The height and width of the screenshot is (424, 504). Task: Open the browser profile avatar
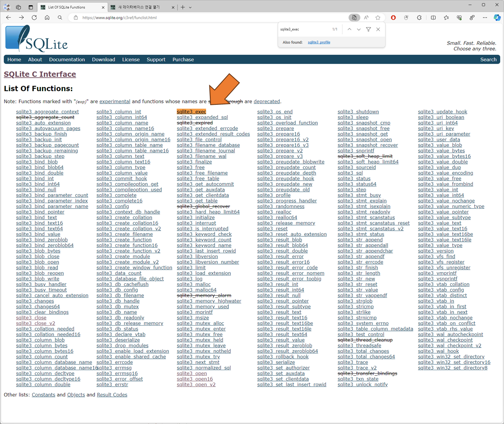[7, 7]
